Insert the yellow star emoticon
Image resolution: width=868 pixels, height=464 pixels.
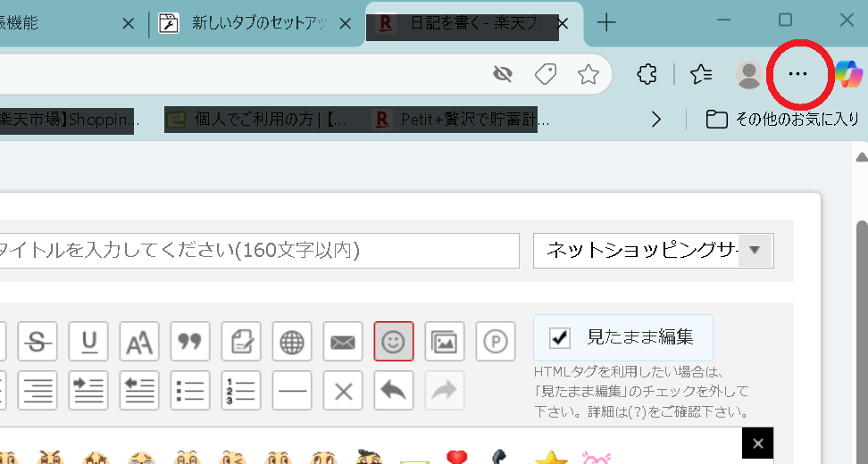pyautogui.click(x=551, y=458)
